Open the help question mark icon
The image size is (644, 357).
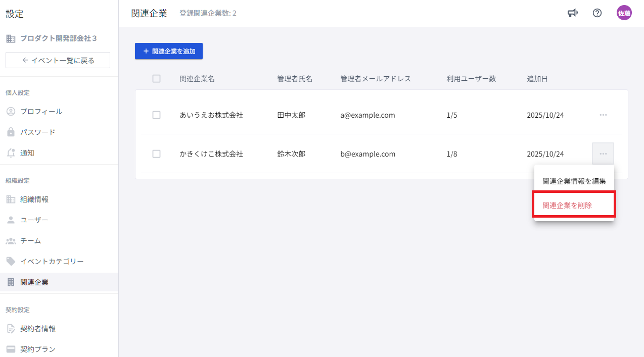597,13
